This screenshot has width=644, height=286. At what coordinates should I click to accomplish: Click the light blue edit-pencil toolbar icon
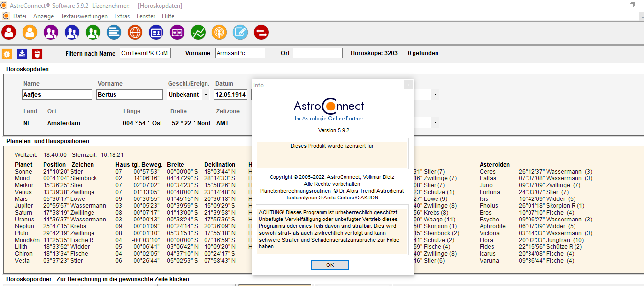pos(240,32)
